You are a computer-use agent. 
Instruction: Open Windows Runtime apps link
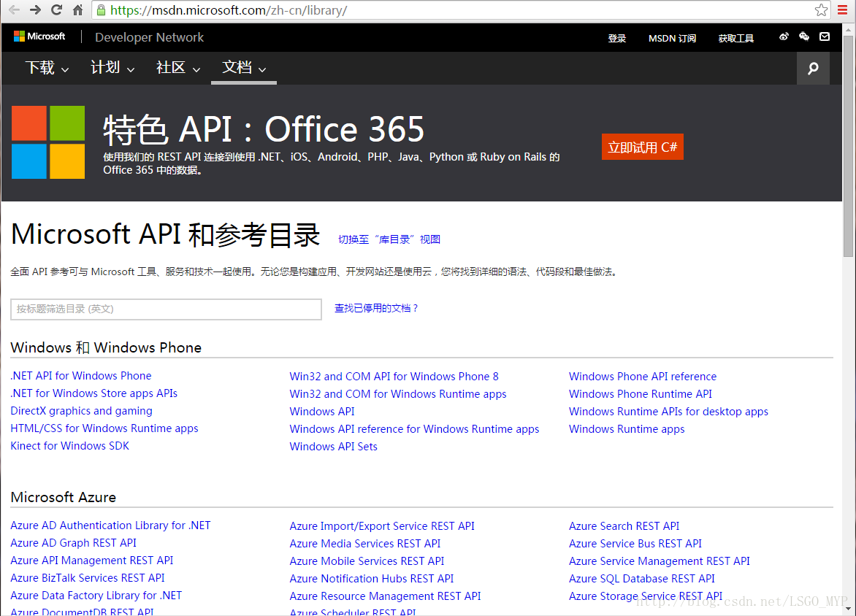pos(627,429)
